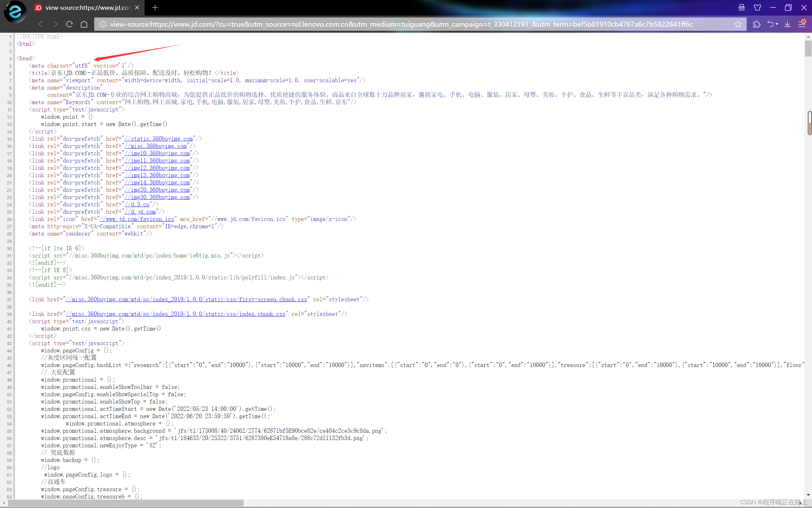View site information icon in address bar
This screenshot has height=508, width=812.
pos(103,24)
